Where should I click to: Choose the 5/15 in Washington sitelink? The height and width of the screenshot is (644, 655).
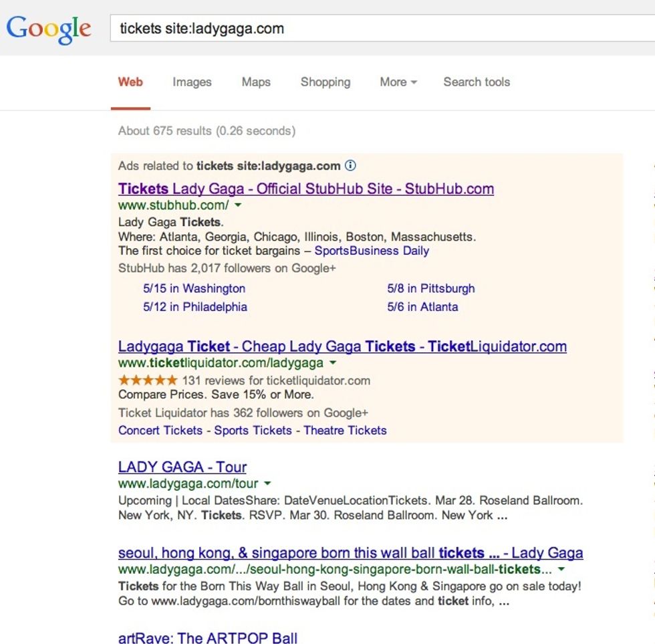pyautogui.click(x=194, y=289)
